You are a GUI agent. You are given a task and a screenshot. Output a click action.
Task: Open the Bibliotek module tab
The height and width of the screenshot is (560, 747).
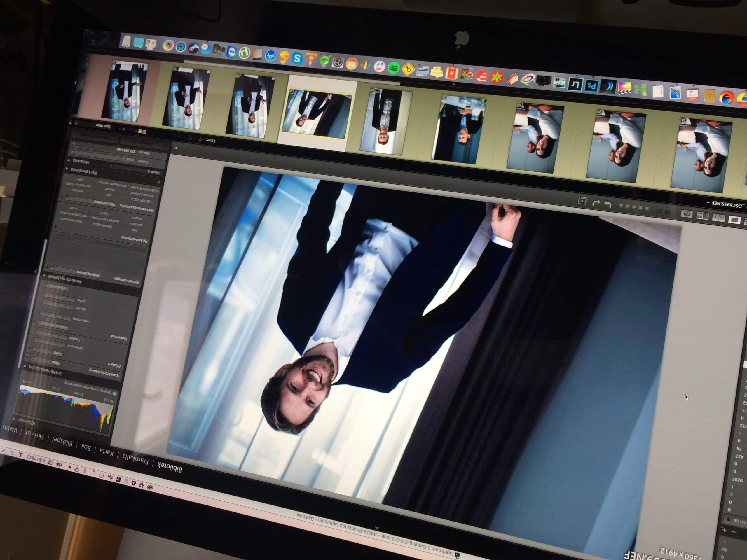(170, 468)
